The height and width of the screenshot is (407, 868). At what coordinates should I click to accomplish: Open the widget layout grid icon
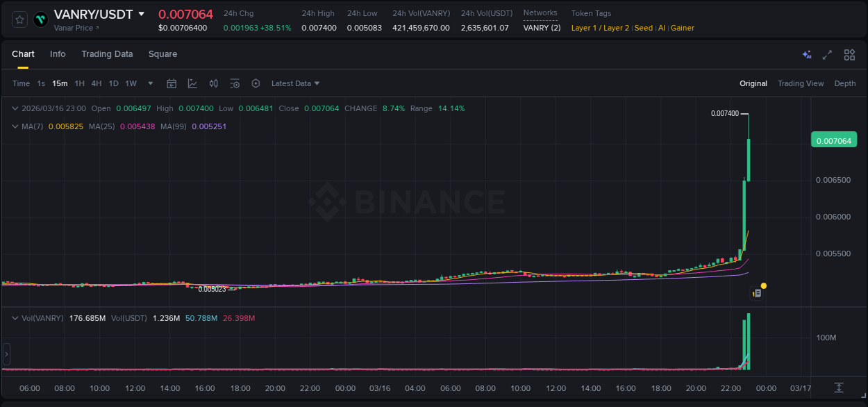(x=849, y=54)
